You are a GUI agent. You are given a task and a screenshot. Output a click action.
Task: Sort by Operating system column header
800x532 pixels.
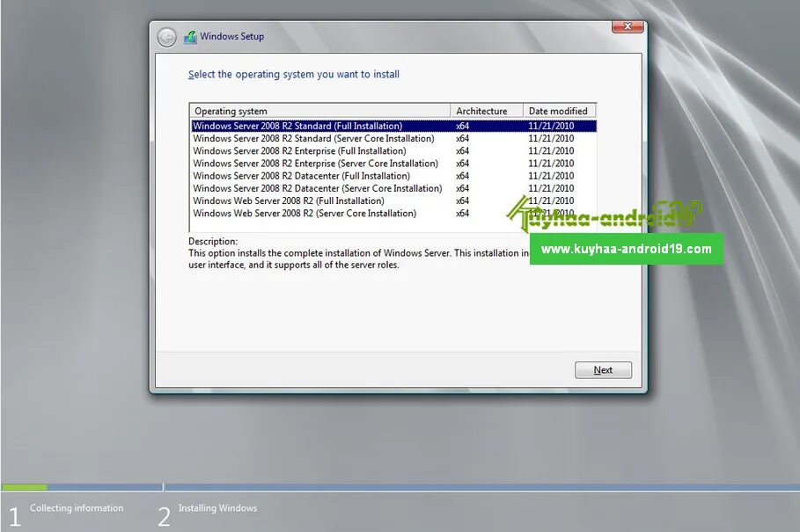pos(319,111)
